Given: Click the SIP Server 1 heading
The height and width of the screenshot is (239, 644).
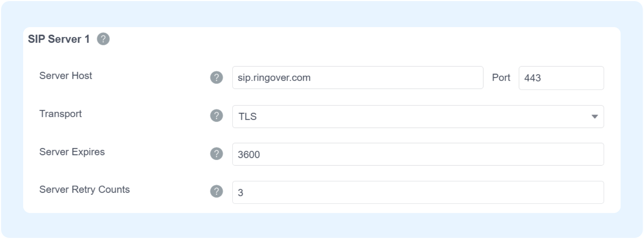Looking at the screenshot, I should 59,39.
